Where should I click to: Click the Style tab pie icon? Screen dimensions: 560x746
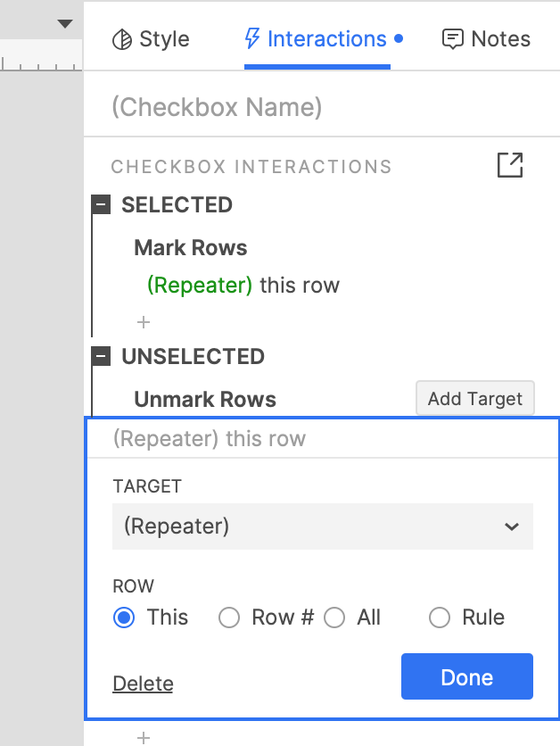121,39
